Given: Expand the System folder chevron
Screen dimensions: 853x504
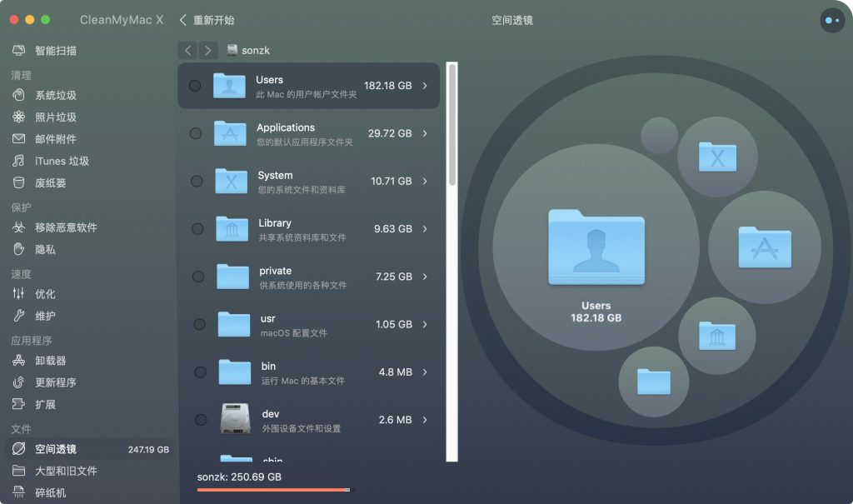Looking at the screenshot, I should point(425,181).
